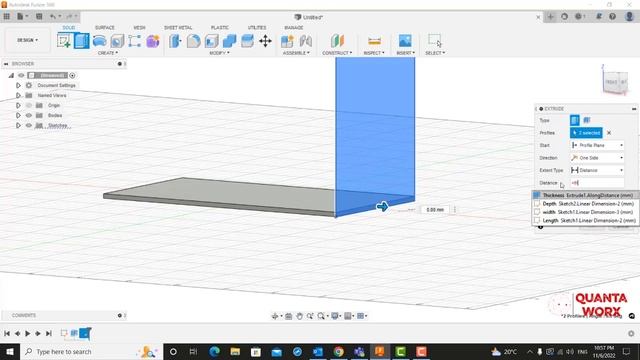
Task: Select the Revolve tool
Action: pyautogui.click(x=100, y=41)
